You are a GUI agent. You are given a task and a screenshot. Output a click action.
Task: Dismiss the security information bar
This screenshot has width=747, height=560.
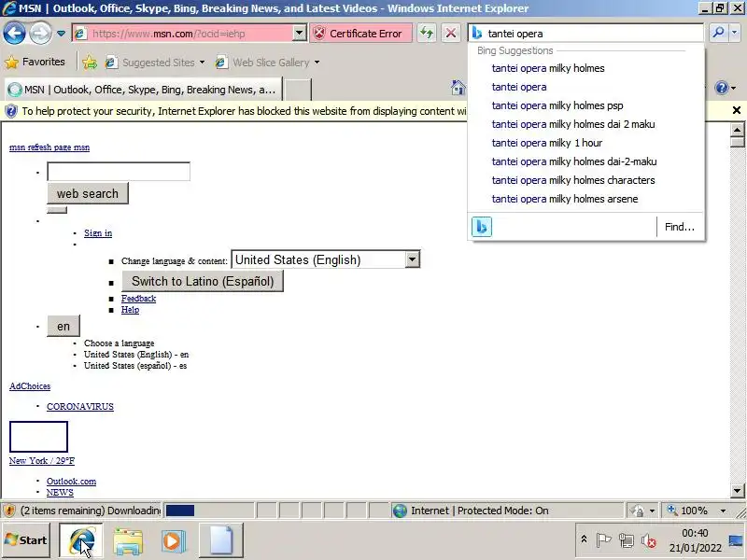[737, 110]
